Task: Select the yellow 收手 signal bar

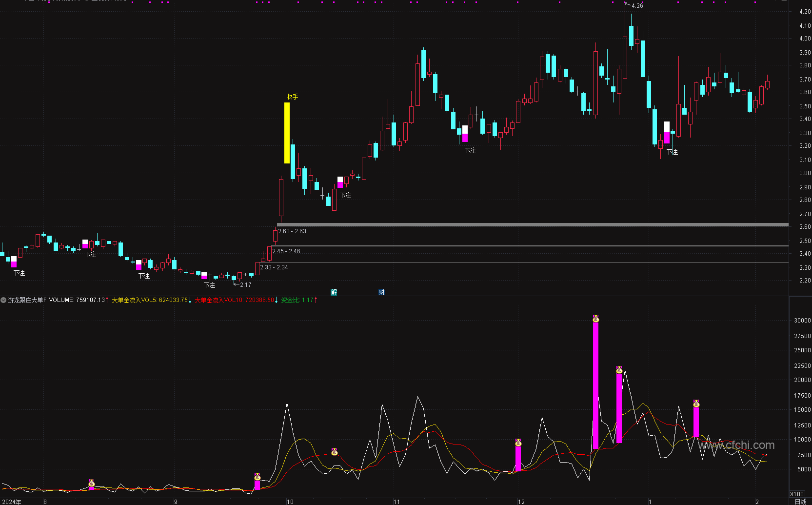Action: point(287,133)
